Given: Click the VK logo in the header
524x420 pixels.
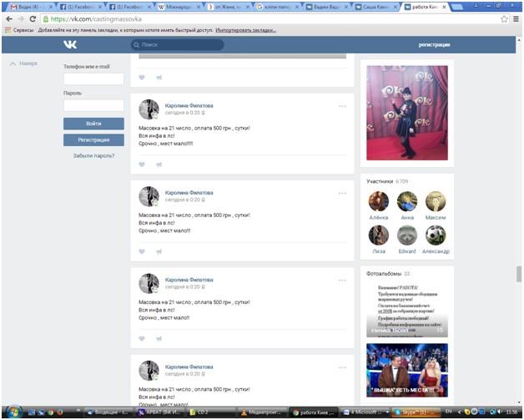Looking at the screenshot, I should click(70, 44).
